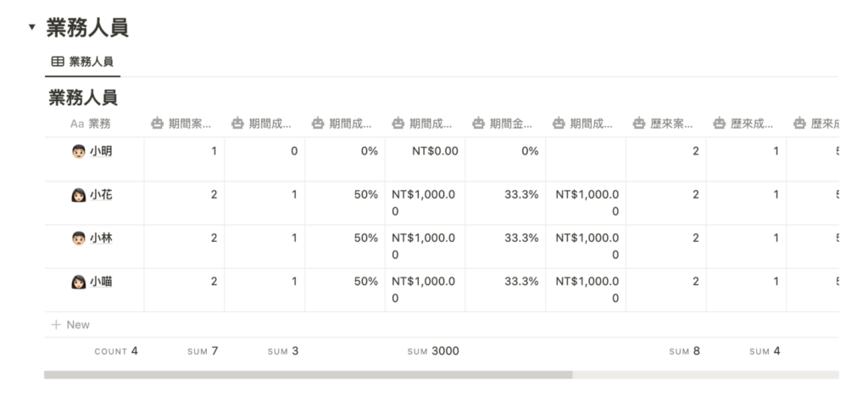Image resolution: width=868 pixels, height=403 pixels.
Task: Click the avatar emoji next to 小明
Action: [79, 152]
